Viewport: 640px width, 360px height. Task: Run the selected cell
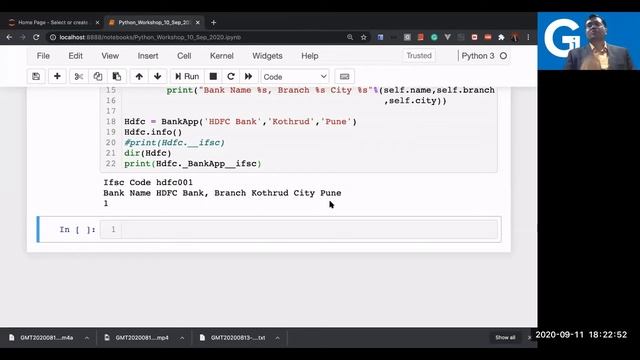coord(187,76)
